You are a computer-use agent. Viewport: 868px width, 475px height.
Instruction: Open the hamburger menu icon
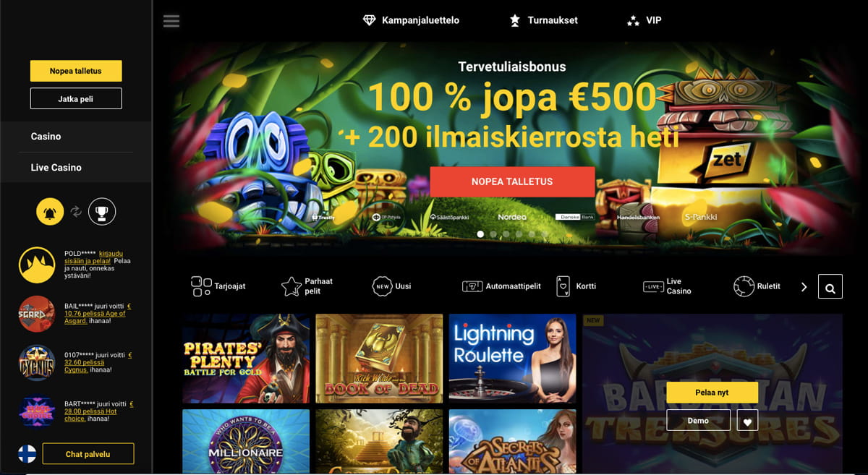point(171,21)
